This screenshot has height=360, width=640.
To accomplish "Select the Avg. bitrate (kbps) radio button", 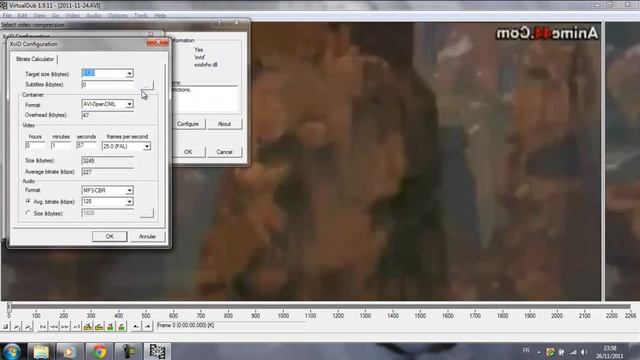I will click(28, 202).
